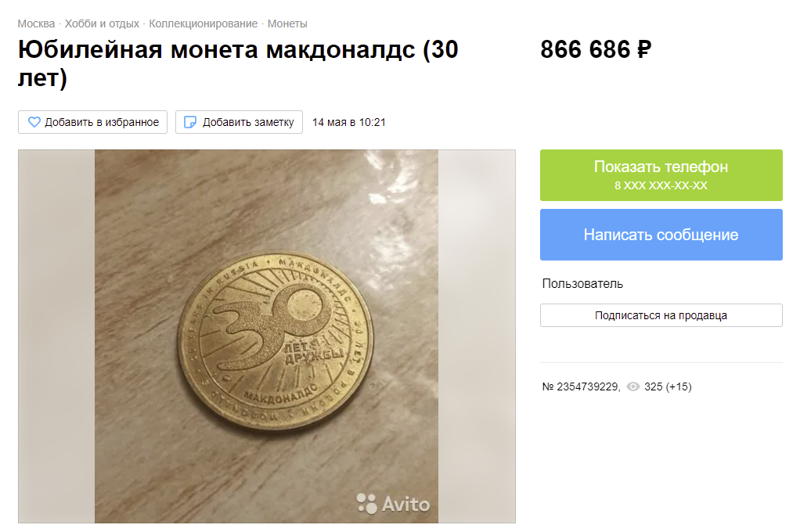The height and width of the screenshot is (532, 800).
Task: Click the price 866 686 ₽
Action: click(x=596, y=49)
